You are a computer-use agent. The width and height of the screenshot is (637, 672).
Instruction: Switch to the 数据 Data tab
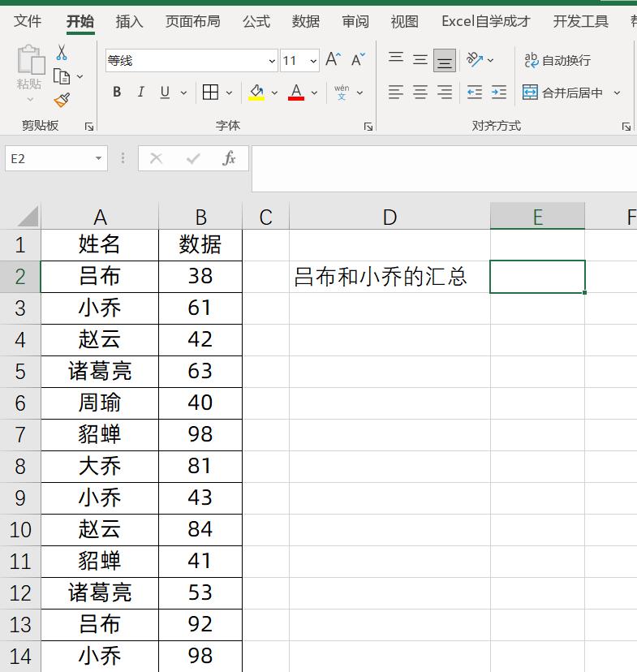[x=305, y=21]
